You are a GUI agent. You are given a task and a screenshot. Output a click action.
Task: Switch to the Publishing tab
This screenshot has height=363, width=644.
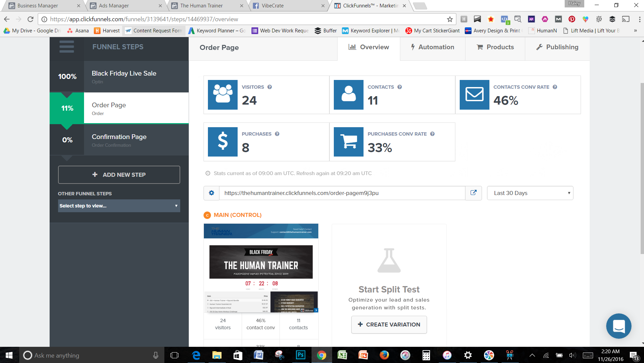pyautogui.click(x=557, y=47)
